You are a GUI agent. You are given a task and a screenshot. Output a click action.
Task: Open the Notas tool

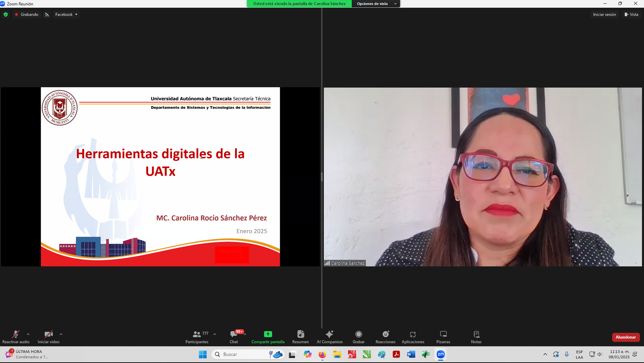(x=476, y=337)
